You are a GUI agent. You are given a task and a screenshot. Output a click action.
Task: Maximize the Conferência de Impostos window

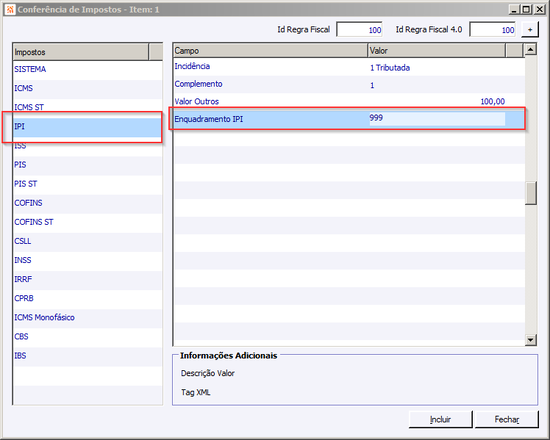(x=526, y=9)
